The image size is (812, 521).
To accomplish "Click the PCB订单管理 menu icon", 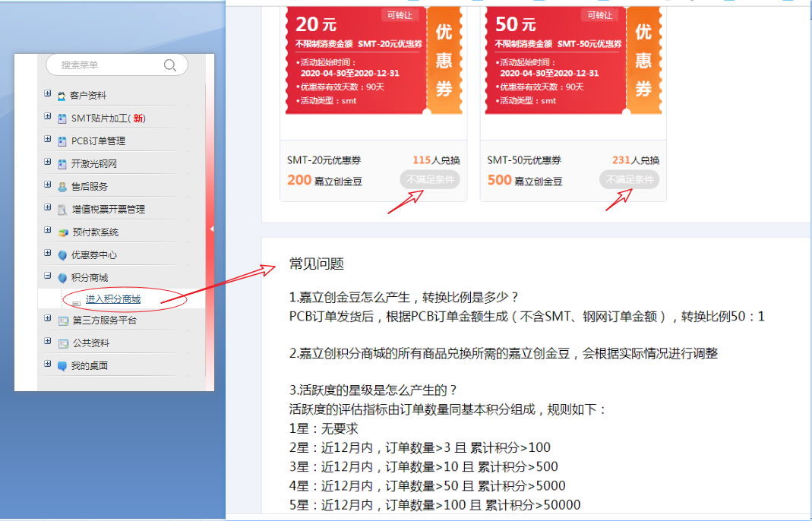I will pyautogui.click(x=62, y=141).
